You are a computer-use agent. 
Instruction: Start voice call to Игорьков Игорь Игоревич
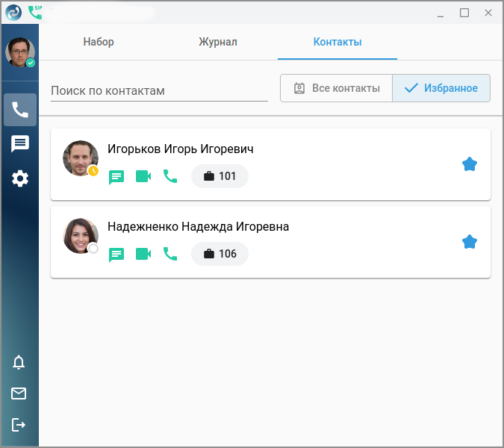click(x=170, y=176)
